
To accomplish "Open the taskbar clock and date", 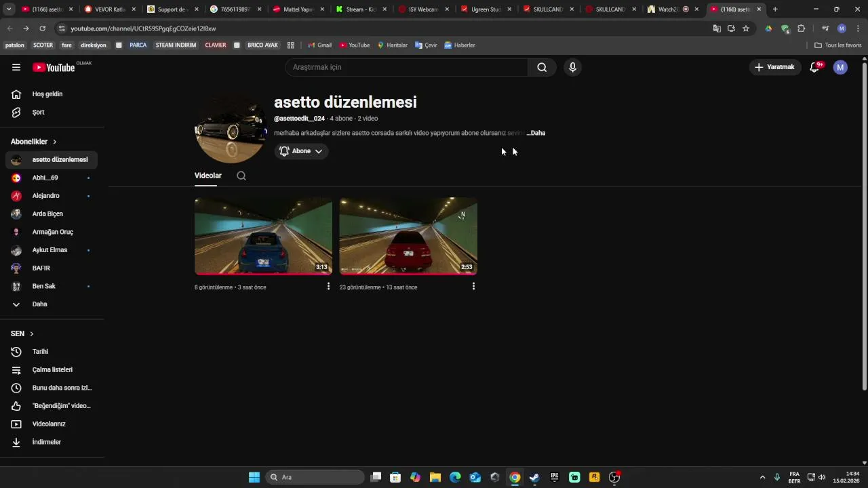I will pos(846,477).
